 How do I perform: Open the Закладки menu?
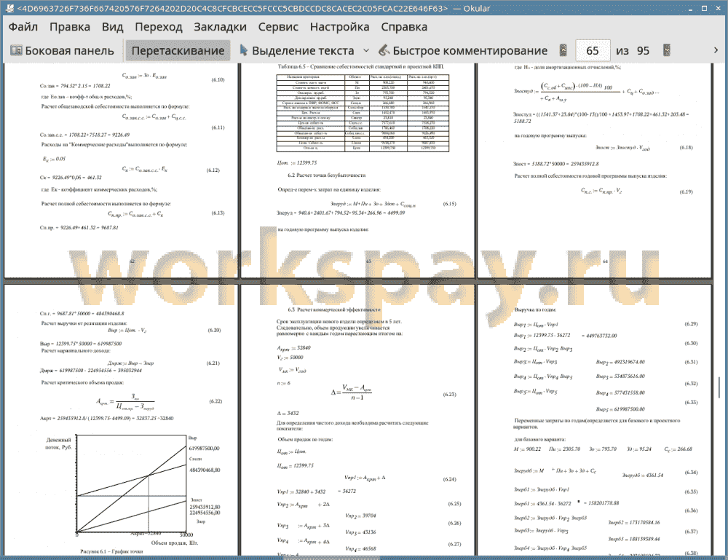click(220, 27)
